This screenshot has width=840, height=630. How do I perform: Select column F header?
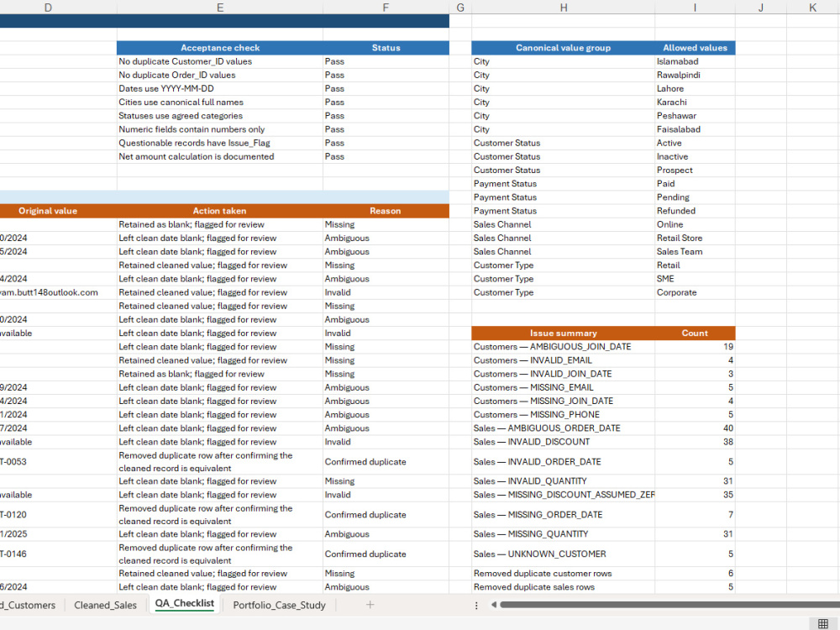click(x=386, y=8)
